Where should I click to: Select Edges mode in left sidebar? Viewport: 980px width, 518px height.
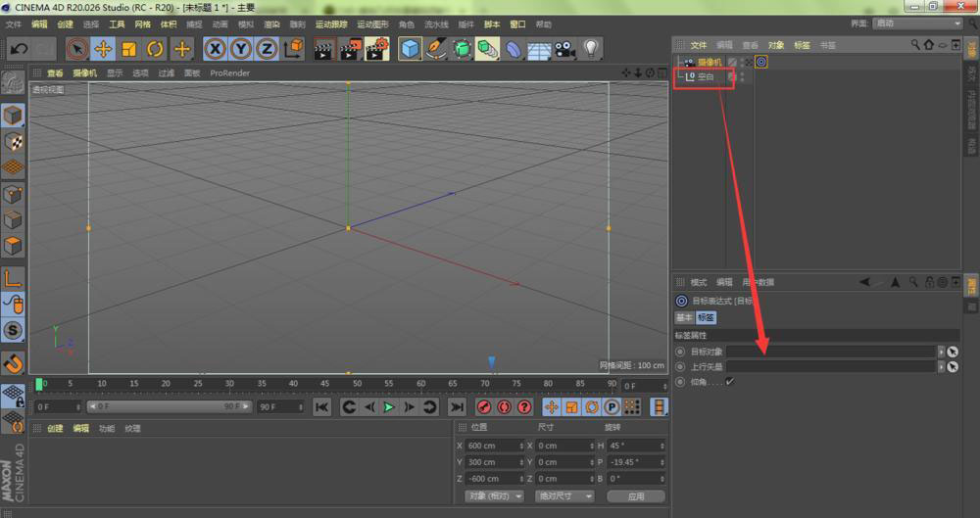(x=13, y=220)
